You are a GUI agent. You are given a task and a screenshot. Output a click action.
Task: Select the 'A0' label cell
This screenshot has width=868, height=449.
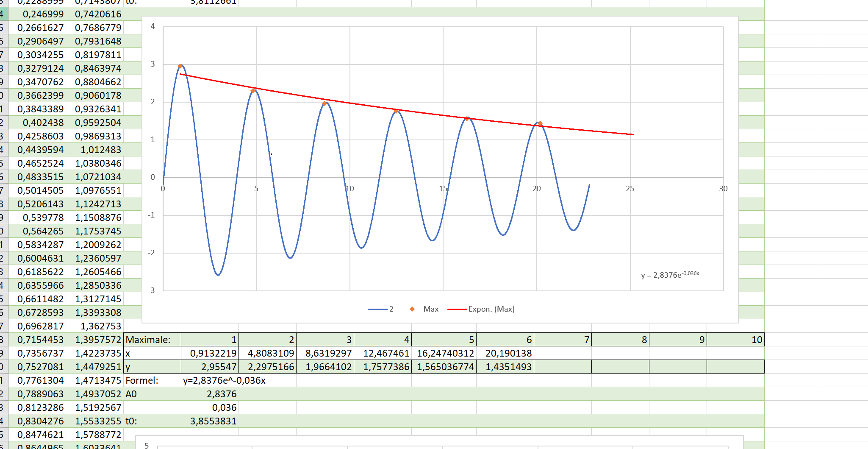click(x=152, y=394)
